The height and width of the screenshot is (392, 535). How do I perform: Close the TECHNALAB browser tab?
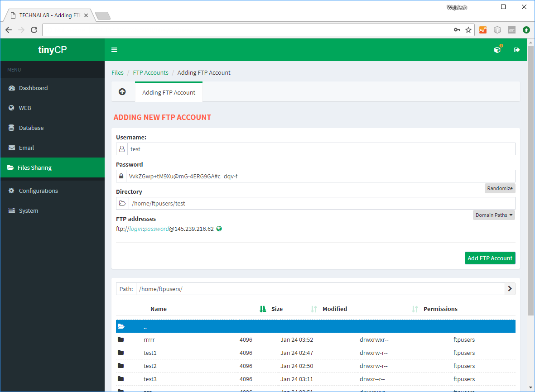point(86,15)
